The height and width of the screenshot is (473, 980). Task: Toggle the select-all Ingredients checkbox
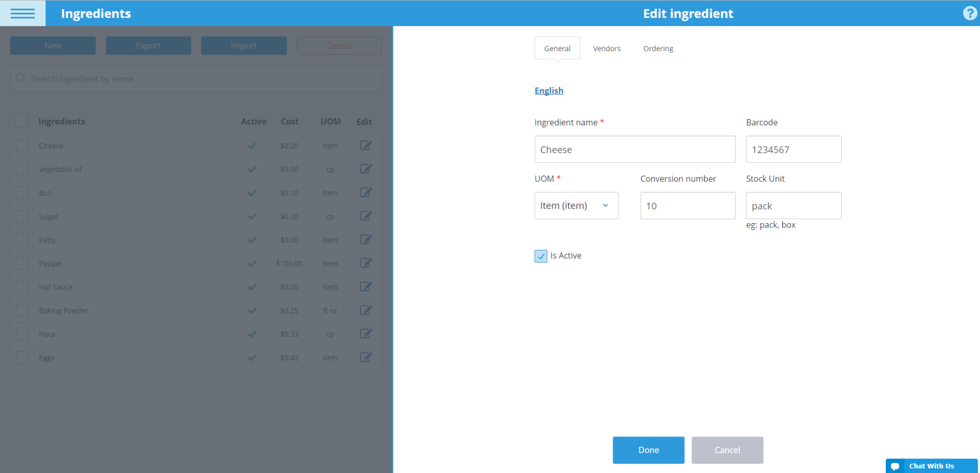click(22, 121)
